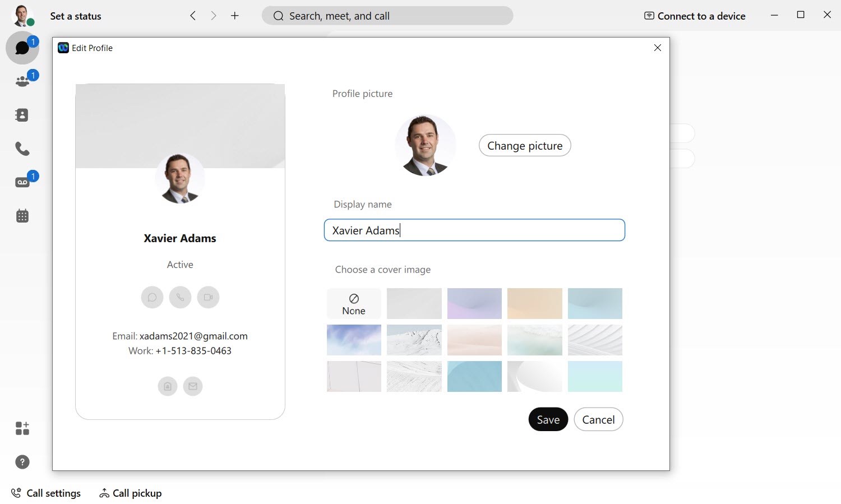This screenshot has height=504, width=841.
Task: Maximize the Webex window
Action: pyautogui.click(x=801, y=15)
